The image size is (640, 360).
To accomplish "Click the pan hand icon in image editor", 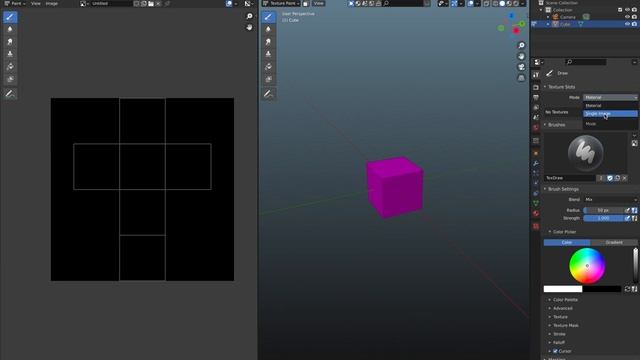I will [x=249, y=27].
